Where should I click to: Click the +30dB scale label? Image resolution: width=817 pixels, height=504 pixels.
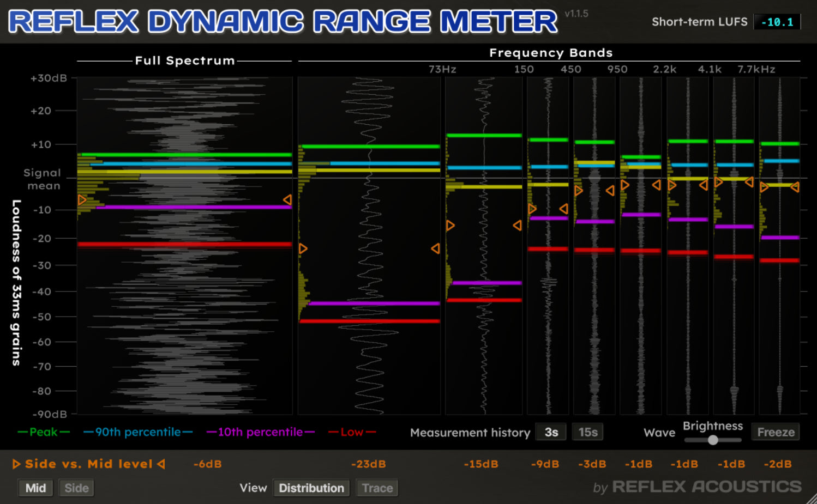click(49, 78)
